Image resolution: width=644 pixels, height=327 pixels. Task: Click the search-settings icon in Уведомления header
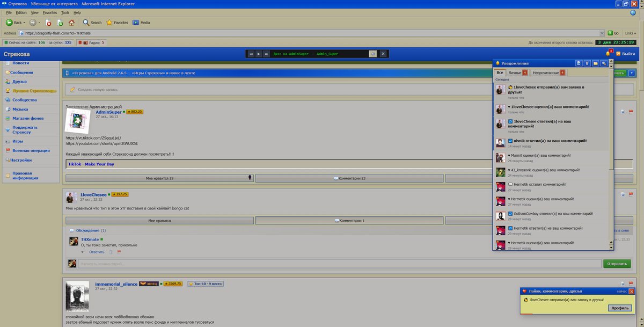(x=604, y=63)
